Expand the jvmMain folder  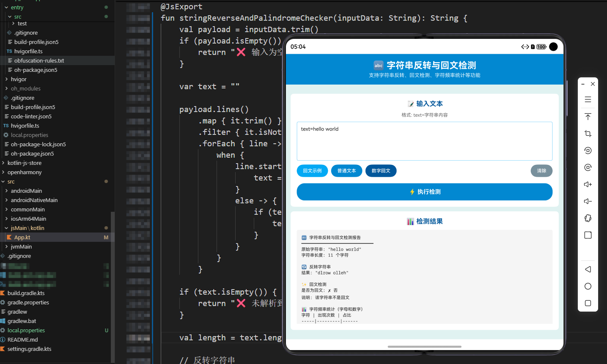click(x=6, y=247)
